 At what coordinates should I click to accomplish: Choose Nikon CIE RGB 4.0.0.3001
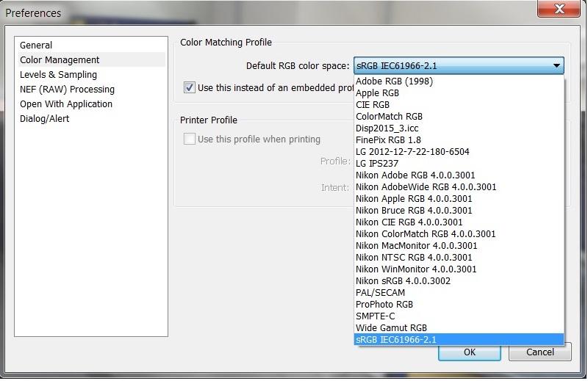point(459,222)
